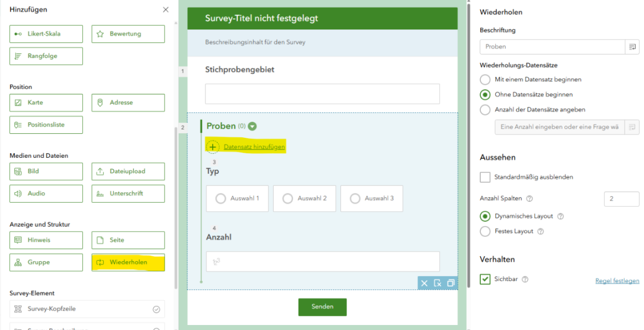Click the Eine Anzahl eingeben input
This screenshot has height=330, width=644.
click(560, 127)
